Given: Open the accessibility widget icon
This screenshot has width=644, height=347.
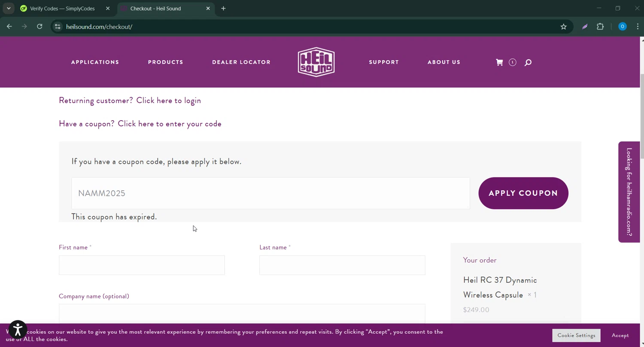Looking at the screenshot, I should click(x=18, y=330).
